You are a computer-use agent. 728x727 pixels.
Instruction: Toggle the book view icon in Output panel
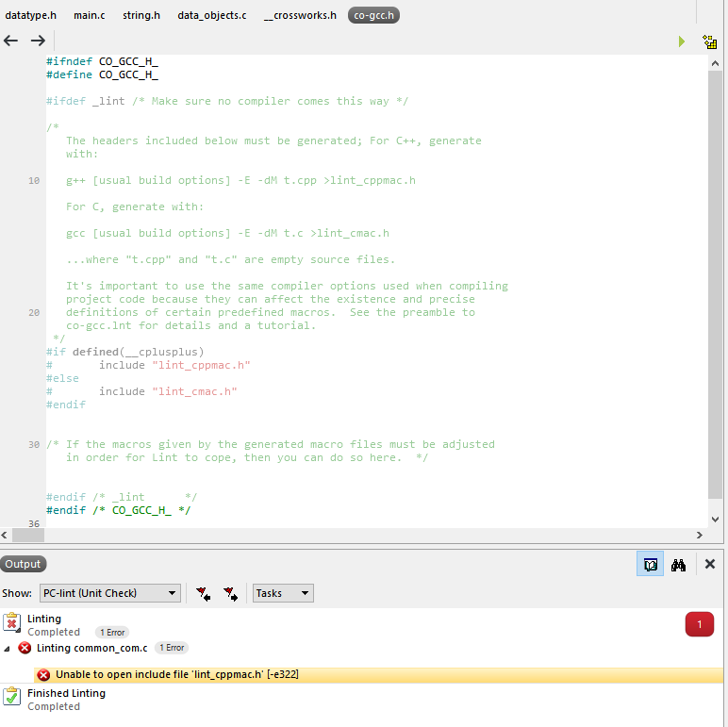click(650, 564)
